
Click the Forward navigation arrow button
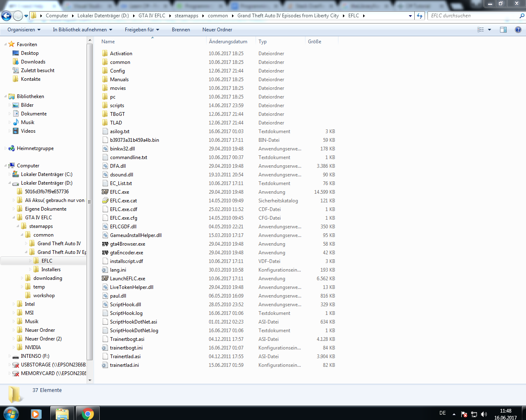[x=18, y=16]
